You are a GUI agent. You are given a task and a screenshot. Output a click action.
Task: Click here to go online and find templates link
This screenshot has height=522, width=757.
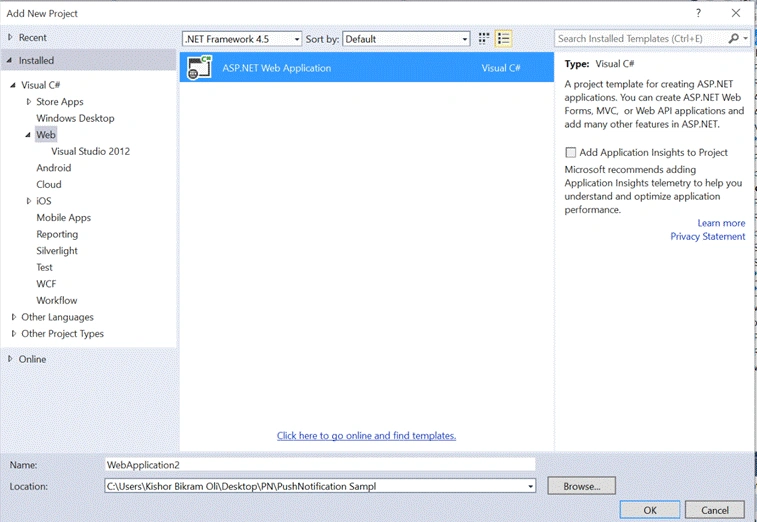(366, 436)
